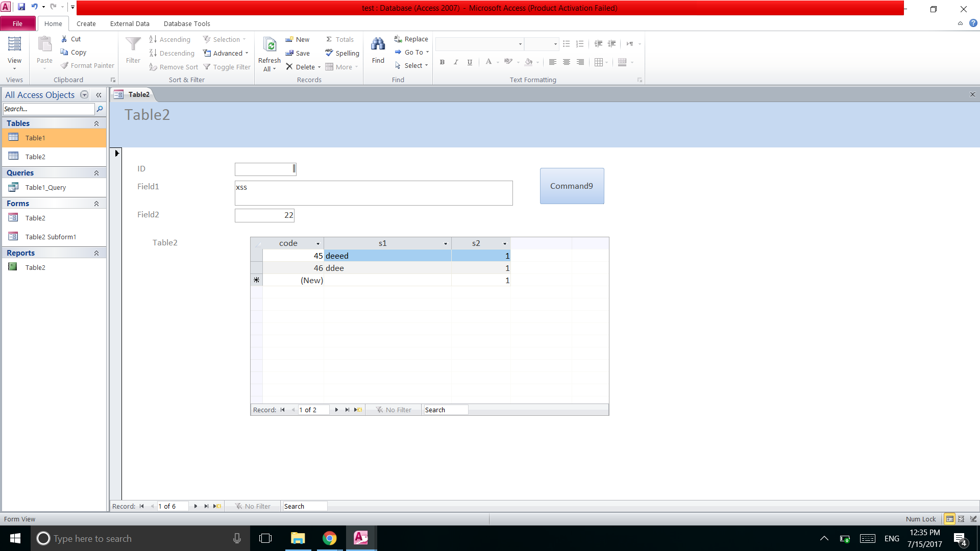Click Remove Sort
This screenshot has width=980, height=551.
(174, 67)
